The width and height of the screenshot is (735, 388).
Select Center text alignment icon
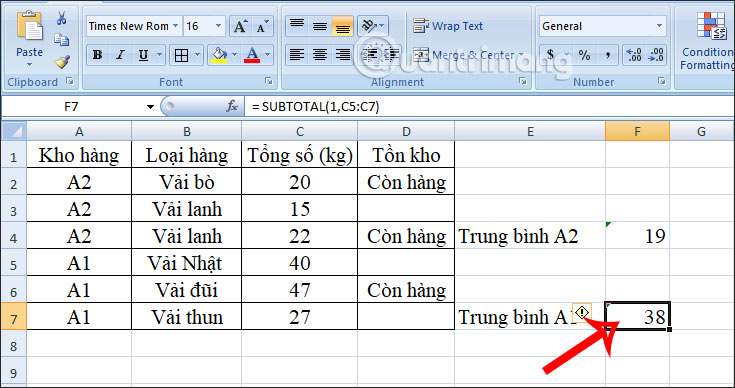(x=320, y=55)
